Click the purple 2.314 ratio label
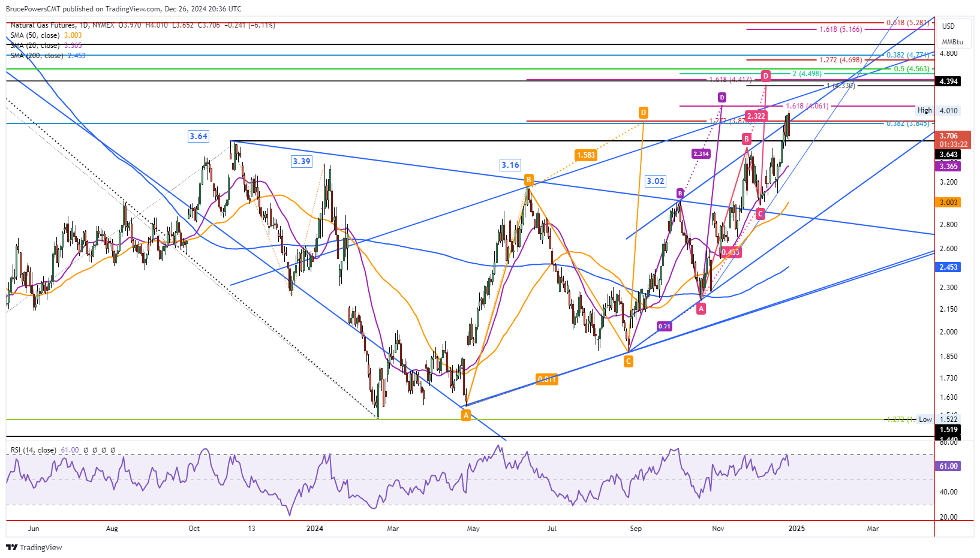 (701, 154)
